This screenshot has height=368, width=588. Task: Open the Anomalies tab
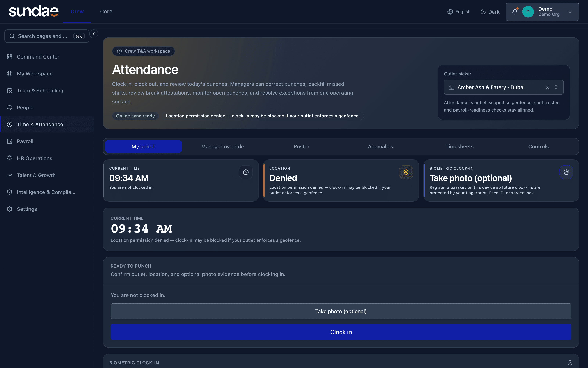(380, 146)
